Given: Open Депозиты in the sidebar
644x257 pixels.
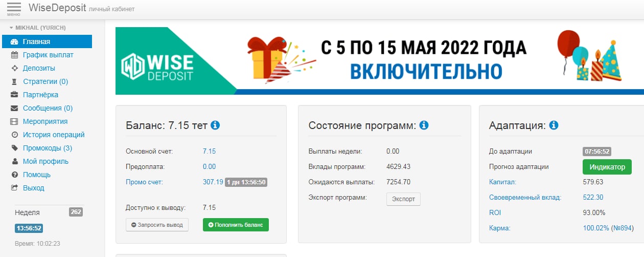Looking at the screenshot, I should click(39, 68).
